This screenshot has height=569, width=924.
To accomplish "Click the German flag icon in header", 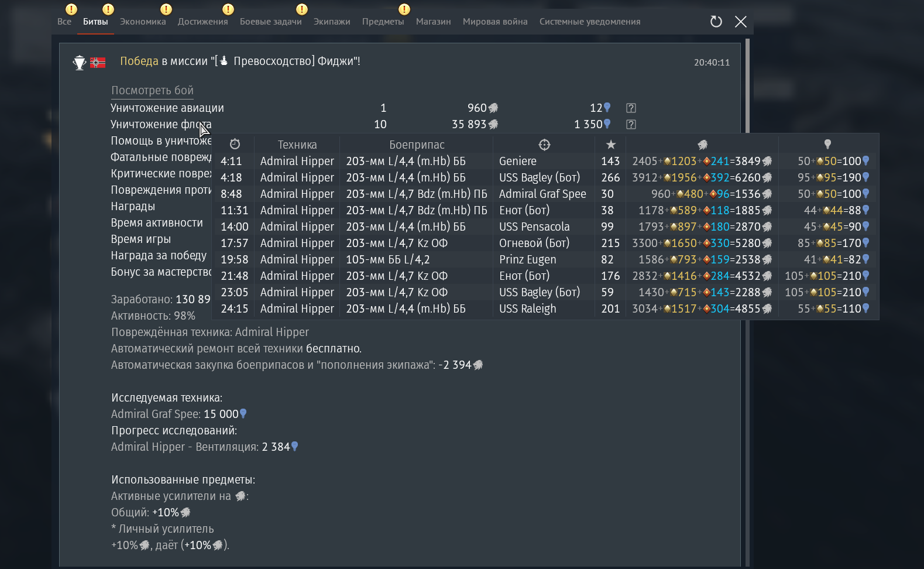I will tap(98, 62).
